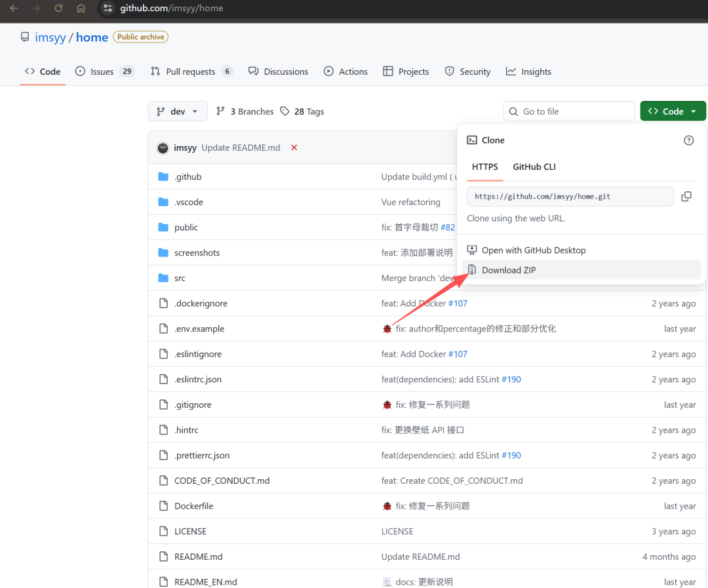
Task: Open site information icon in address bar
Action: pyautogui.click(x=108, y=8)
